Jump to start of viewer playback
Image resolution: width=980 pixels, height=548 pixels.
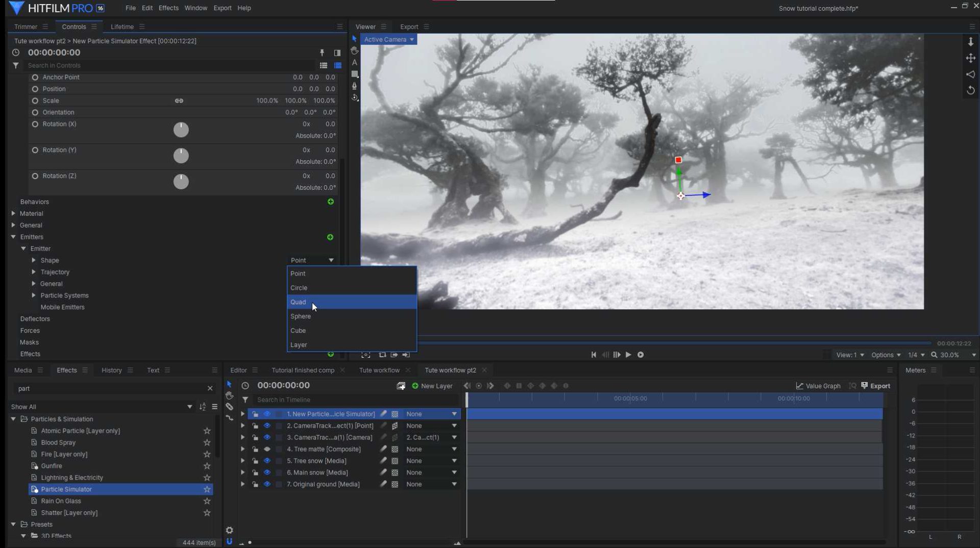(x=594, y=355)
